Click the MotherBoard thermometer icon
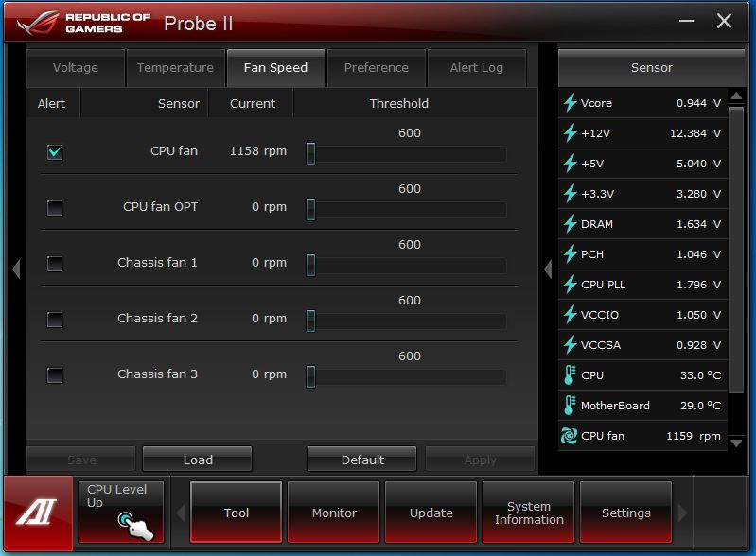The image size is (756, 556). [570, 406]
